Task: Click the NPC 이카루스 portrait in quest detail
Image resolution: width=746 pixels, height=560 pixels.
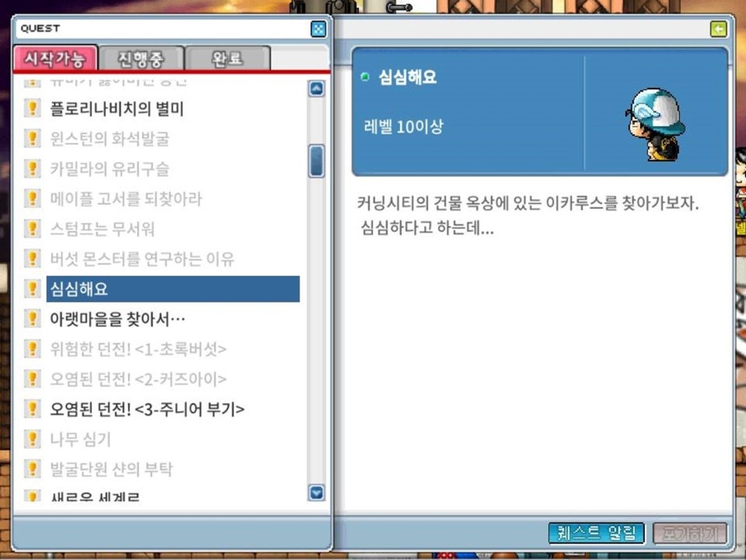Action: [x=655, y=124]
